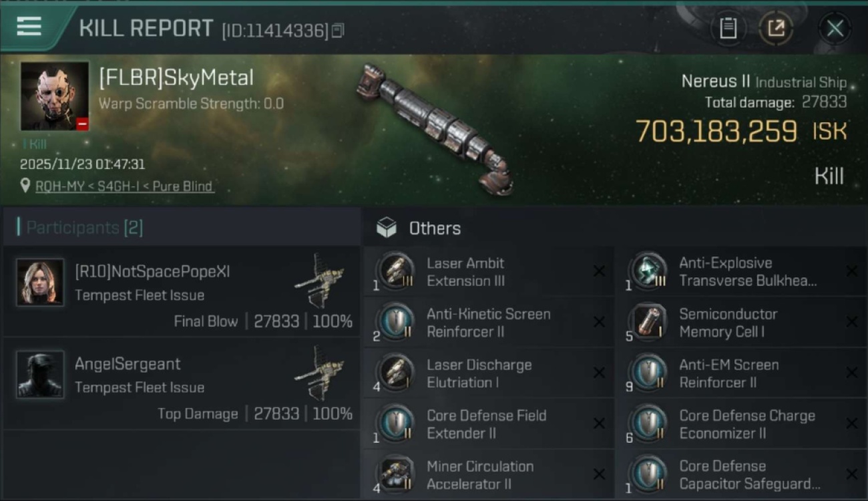Open the hamburger menu
This screenshot has height=501, width=868.
coord(29,27)
